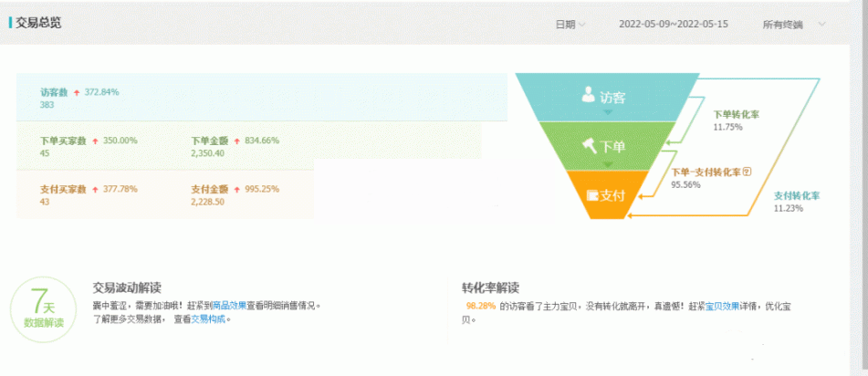Click red up arrow next to 下单金额
This screenshot has height=376, width=868.
pyautogui.click(x=237, y=141)
